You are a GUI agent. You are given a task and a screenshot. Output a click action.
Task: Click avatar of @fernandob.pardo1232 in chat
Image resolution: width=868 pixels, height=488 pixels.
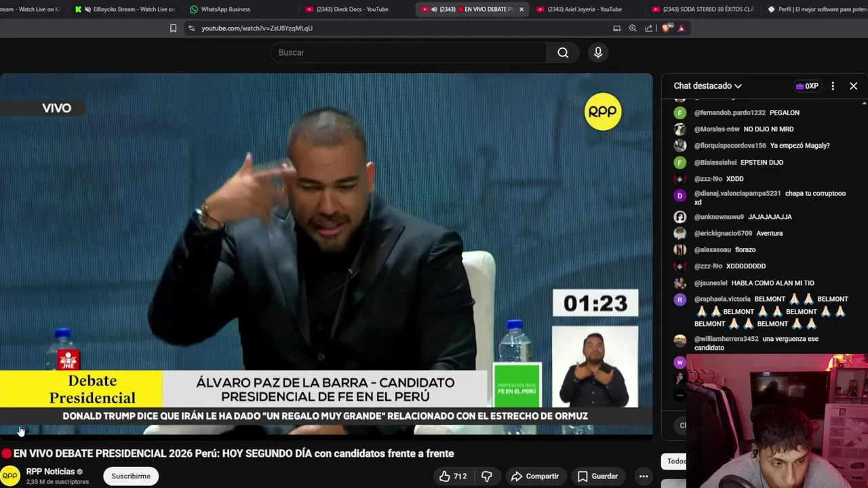coord(679,113)
